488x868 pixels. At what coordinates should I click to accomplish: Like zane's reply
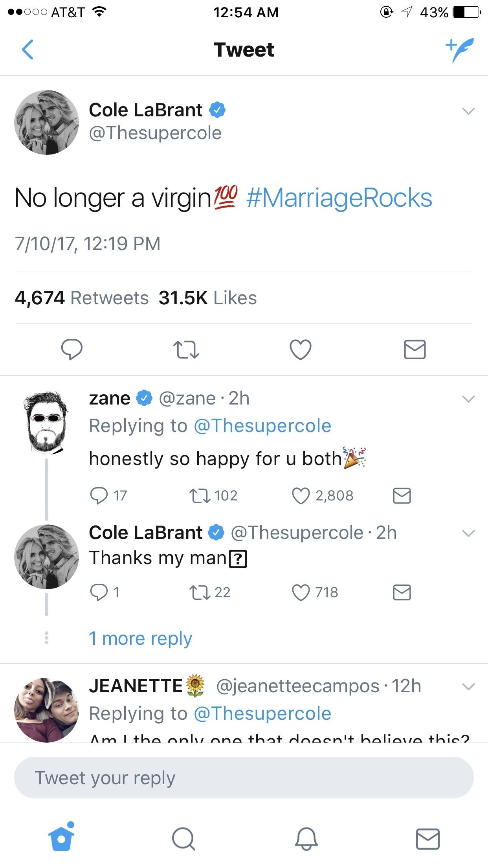tap(301, 496)
